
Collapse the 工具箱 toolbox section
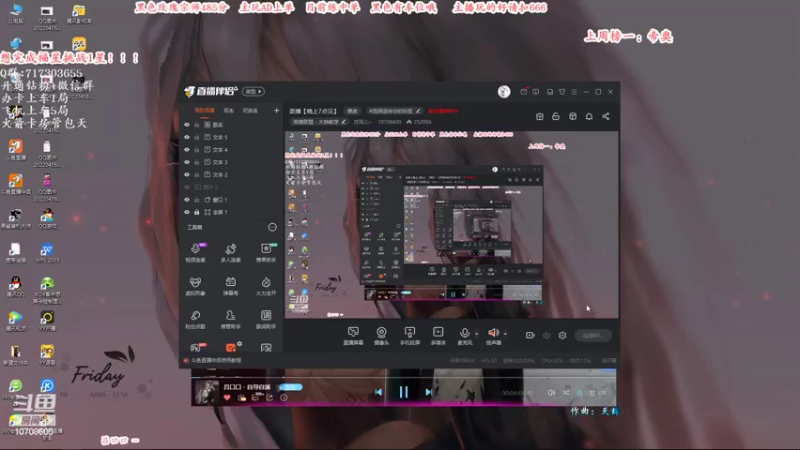(x=272, y=227)
